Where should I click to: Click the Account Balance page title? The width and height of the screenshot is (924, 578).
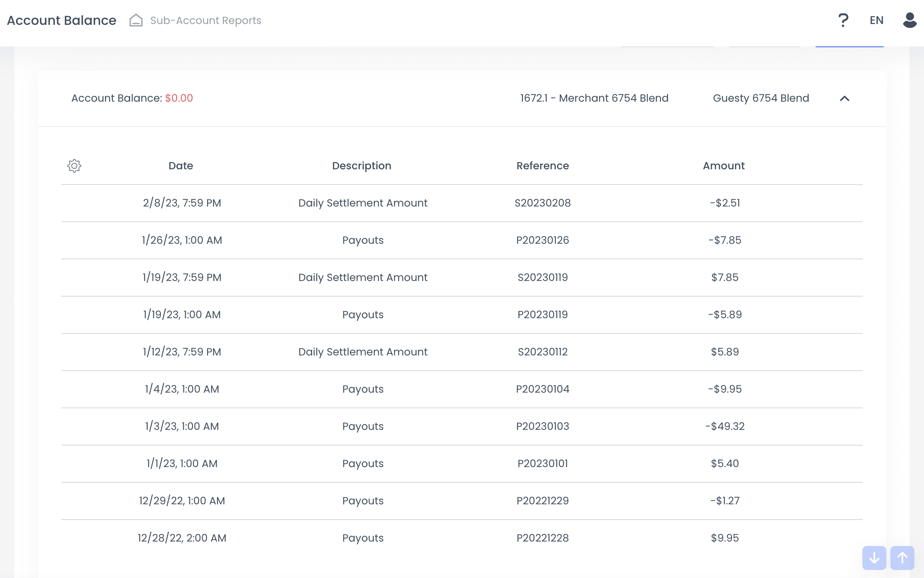click(62, 20)
